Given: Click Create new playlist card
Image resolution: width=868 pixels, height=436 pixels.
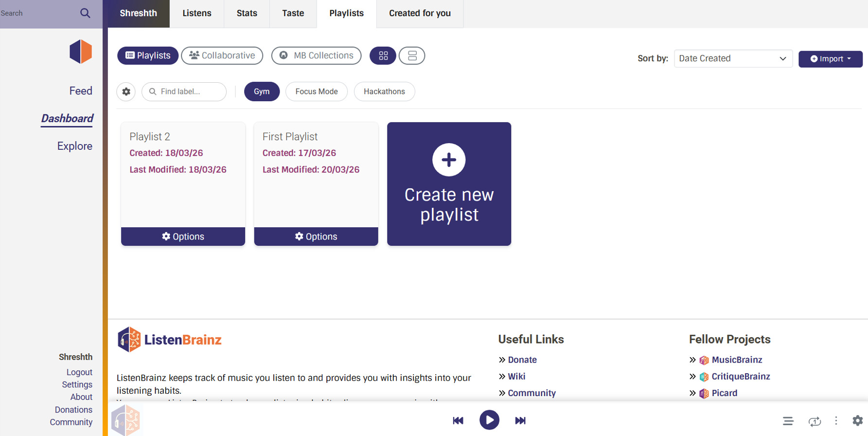Looking at the screenshot, I should (x=449, y=184).
